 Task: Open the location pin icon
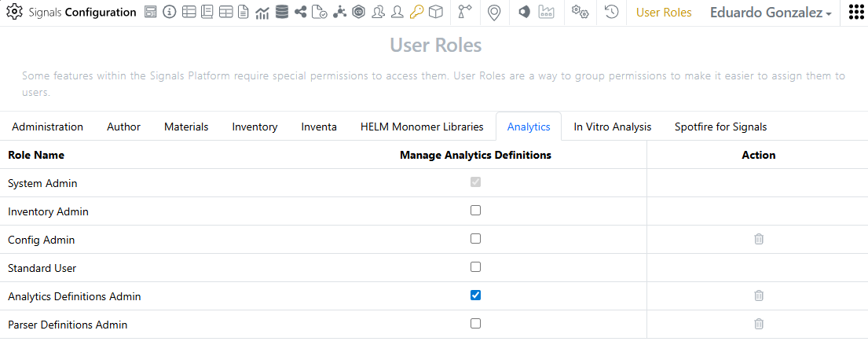tap(494, 13)
